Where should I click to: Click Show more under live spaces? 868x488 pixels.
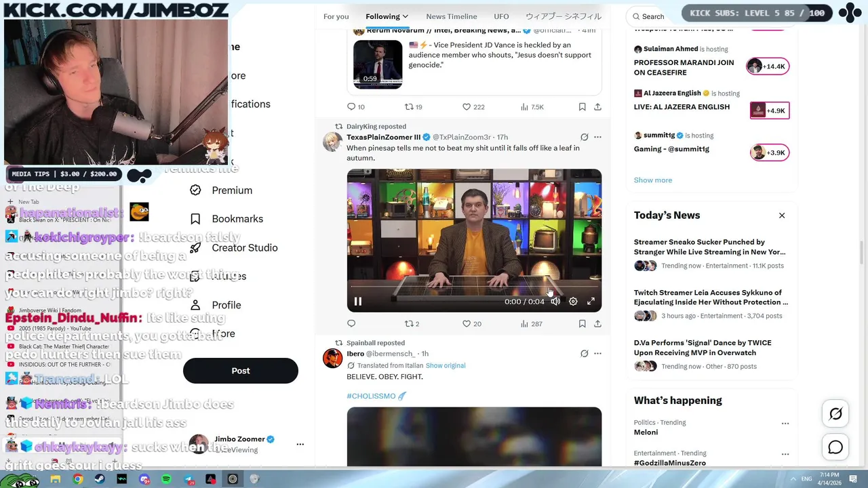tap(653, 180)
